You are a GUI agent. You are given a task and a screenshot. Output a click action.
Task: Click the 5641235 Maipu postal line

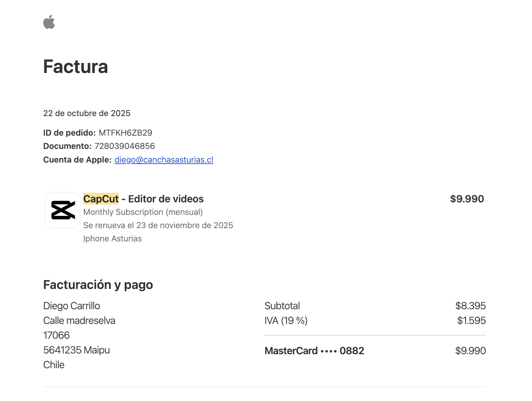76,350
